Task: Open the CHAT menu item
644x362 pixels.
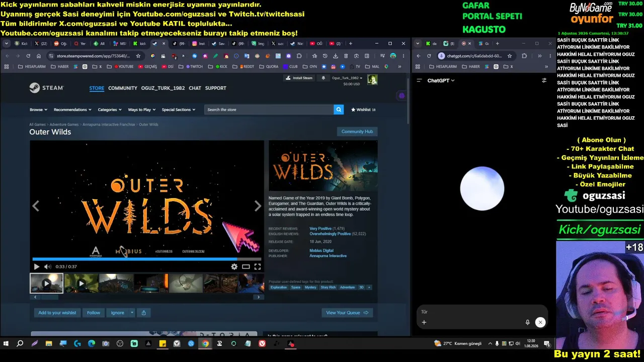Action: [x=195, y=88]
